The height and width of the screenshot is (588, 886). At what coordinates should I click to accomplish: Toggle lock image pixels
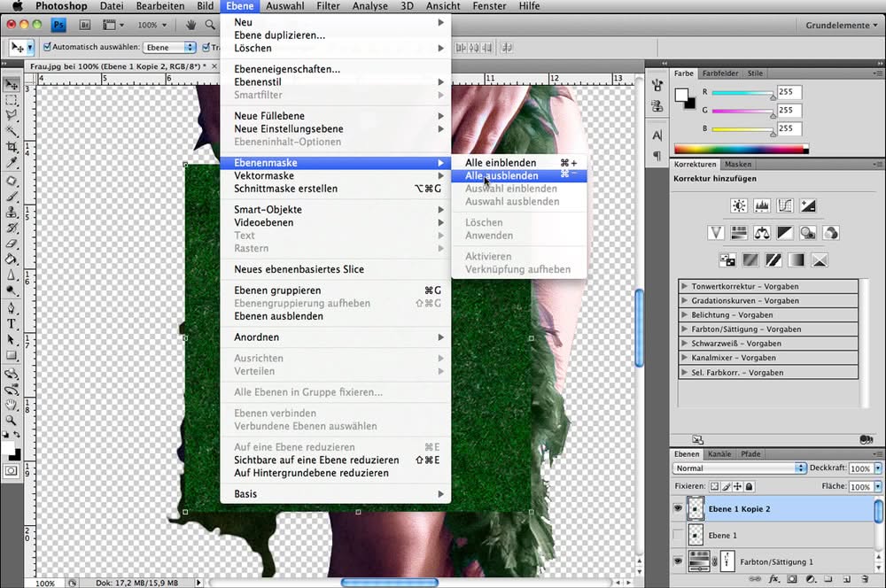tap(727, 486)
